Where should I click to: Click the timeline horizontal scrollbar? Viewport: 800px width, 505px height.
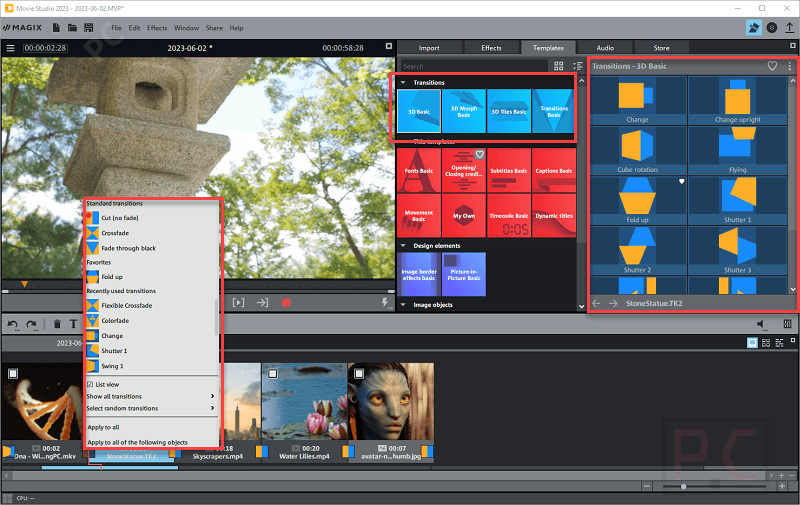(388, 475)
